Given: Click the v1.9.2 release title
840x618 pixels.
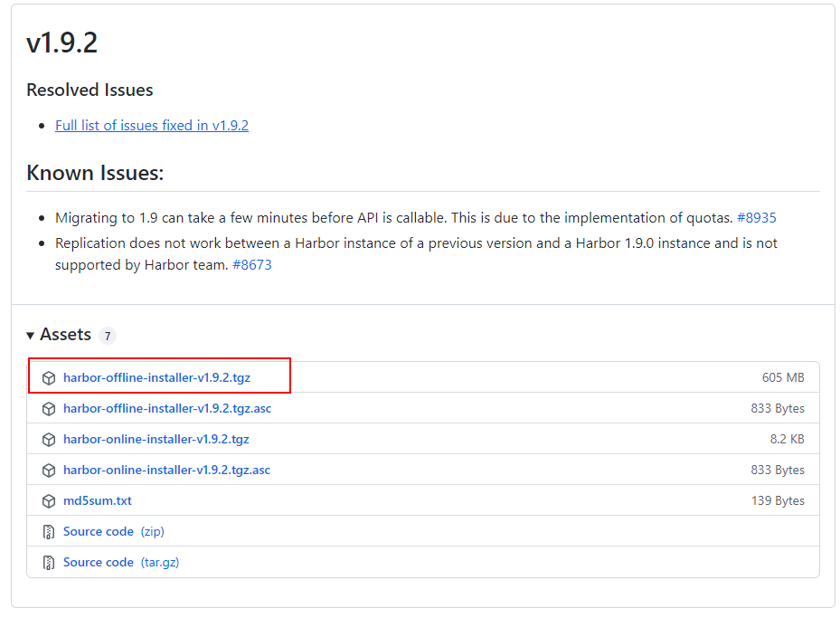Looking at the screenshot, I should 62,43.
